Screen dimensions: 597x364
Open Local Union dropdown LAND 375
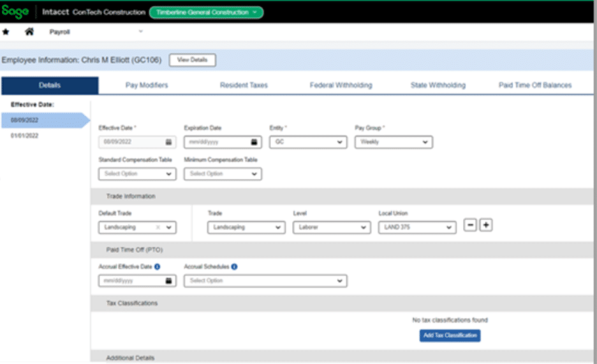click(417, 228)
